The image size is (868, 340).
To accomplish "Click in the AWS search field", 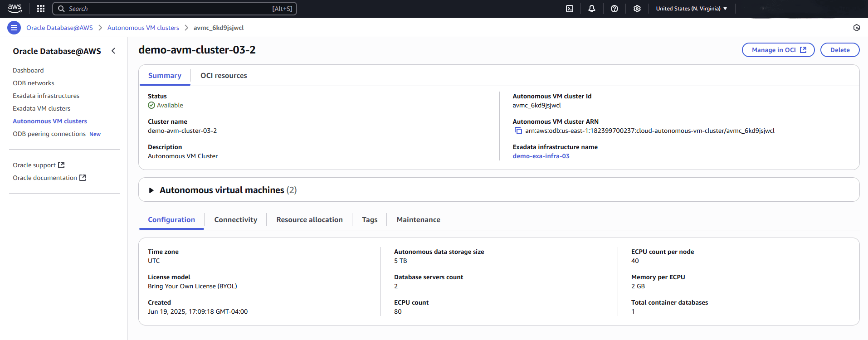I will pos(175,9).
